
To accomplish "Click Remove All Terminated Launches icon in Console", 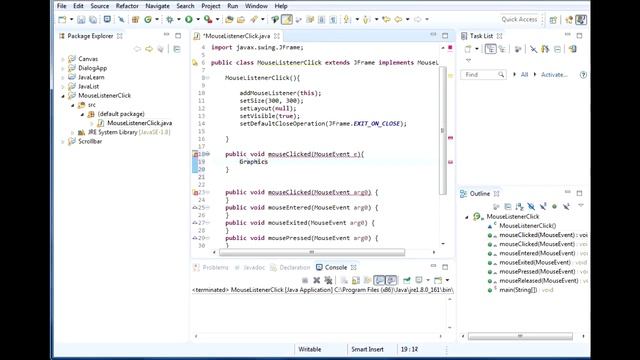I will 328,280.
